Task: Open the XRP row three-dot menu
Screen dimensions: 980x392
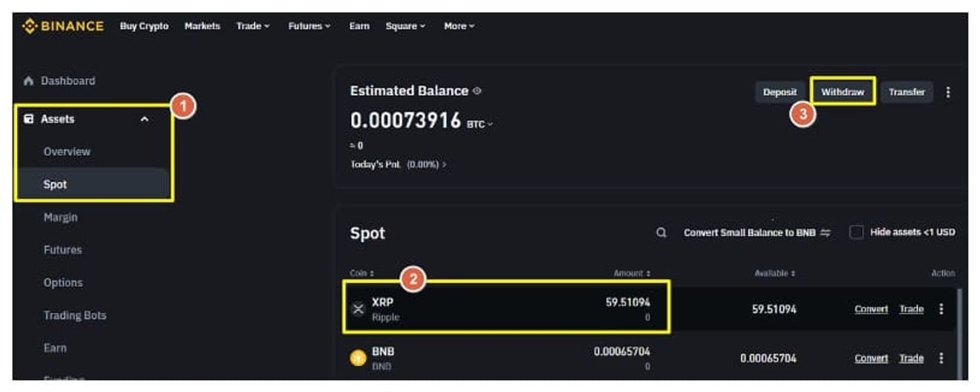Action: click(941, 309)
